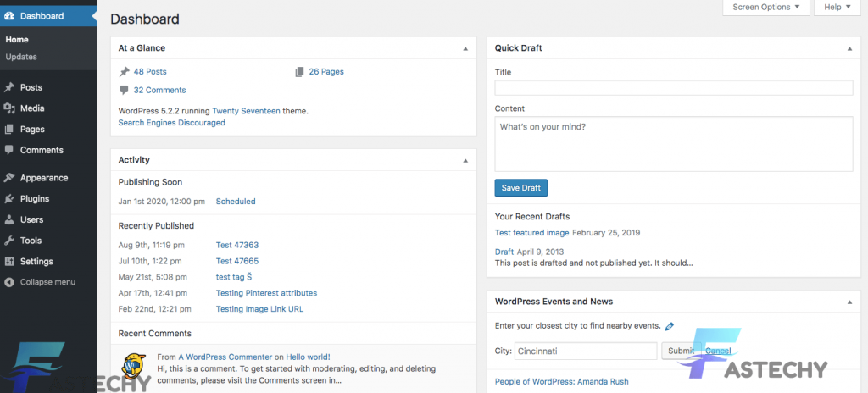The height and width of the screenshot is (393, 868).
Task: Open the Comments menu label in the sidebar
Action: [x=42, y=150]
